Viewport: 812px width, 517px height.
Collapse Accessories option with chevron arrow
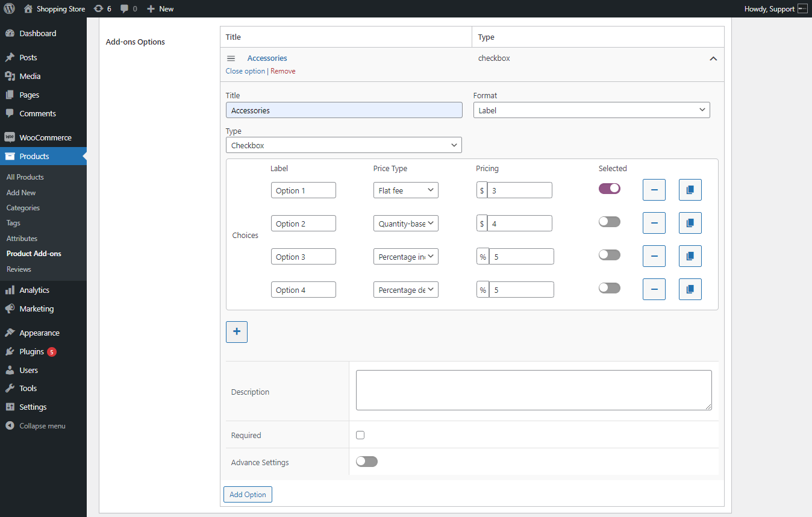[713, 59]
